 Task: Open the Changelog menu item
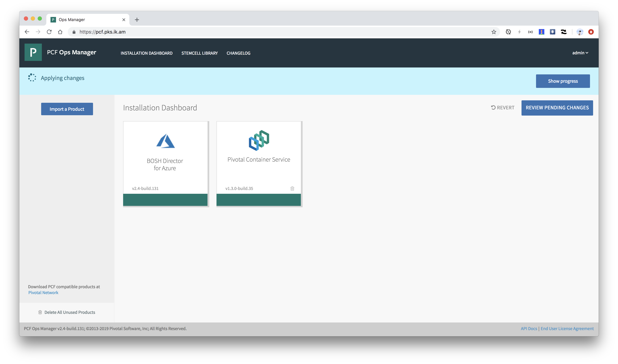pyautogui.click(x=238, y=53)
